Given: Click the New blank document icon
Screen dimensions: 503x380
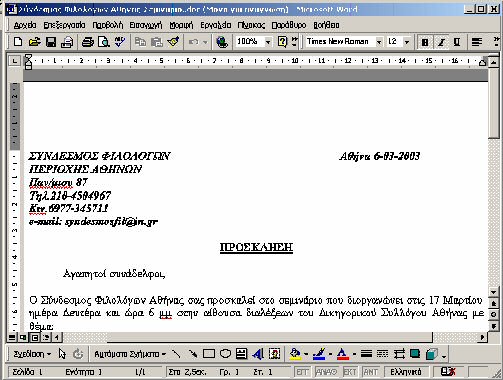Looking at the screenshot, I should (18, 42).
